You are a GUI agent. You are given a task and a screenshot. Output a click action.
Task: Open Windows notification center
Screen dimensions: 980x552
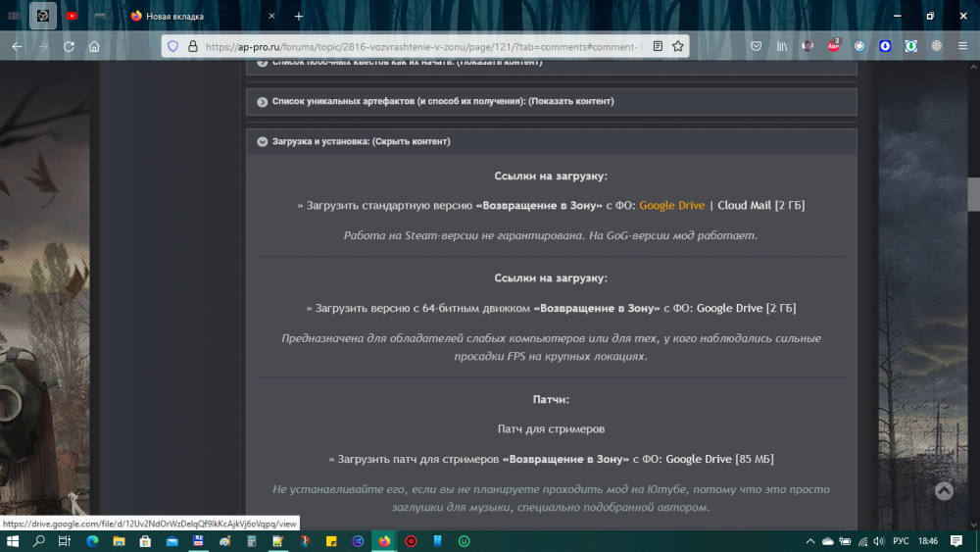[956, 541]
